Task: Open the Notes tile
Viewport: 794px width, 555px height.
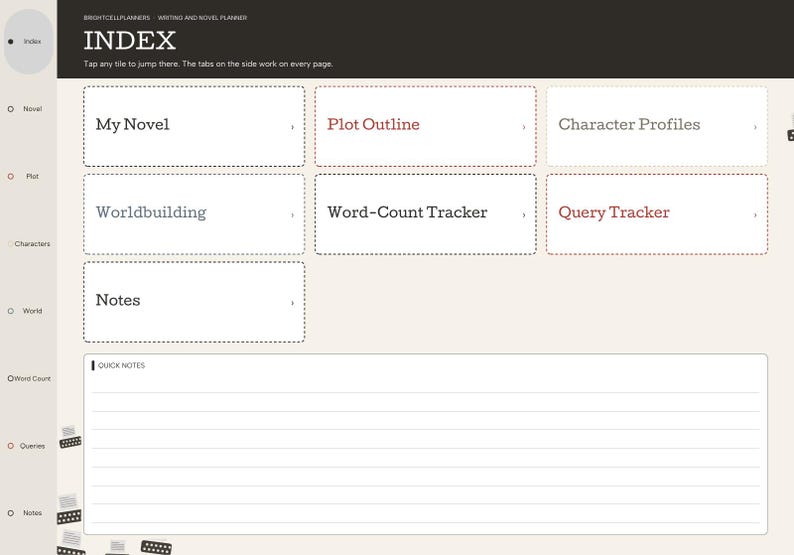Action: pyautogui.click(x=194, y=302)
